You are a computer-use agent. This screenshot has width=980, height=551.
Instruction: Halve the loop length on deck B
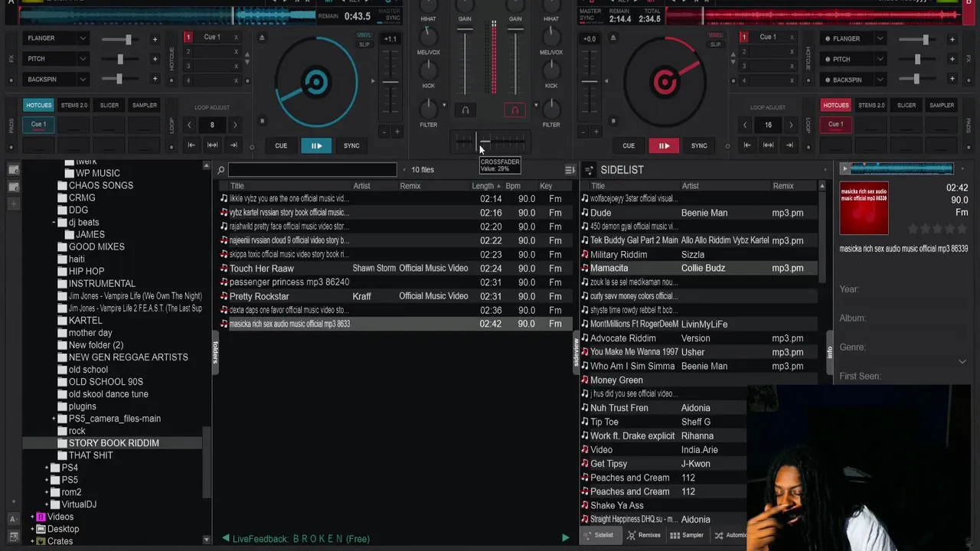[746, 125]
